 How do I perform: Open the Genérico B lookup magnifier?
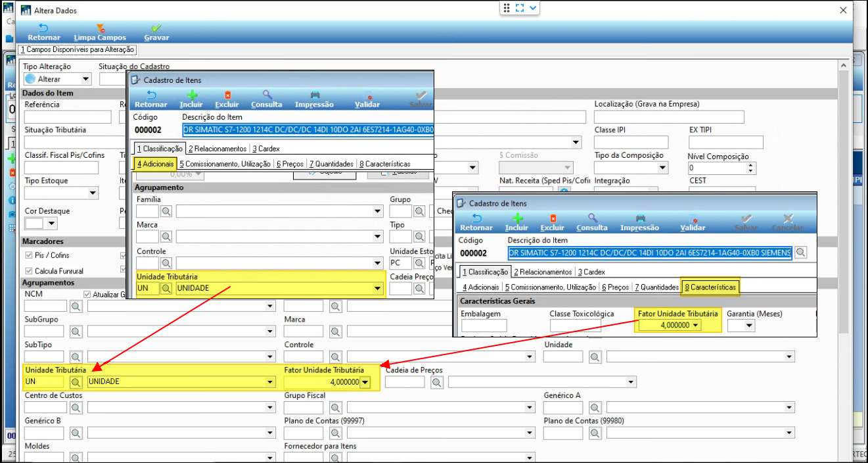tap(76, 433)
